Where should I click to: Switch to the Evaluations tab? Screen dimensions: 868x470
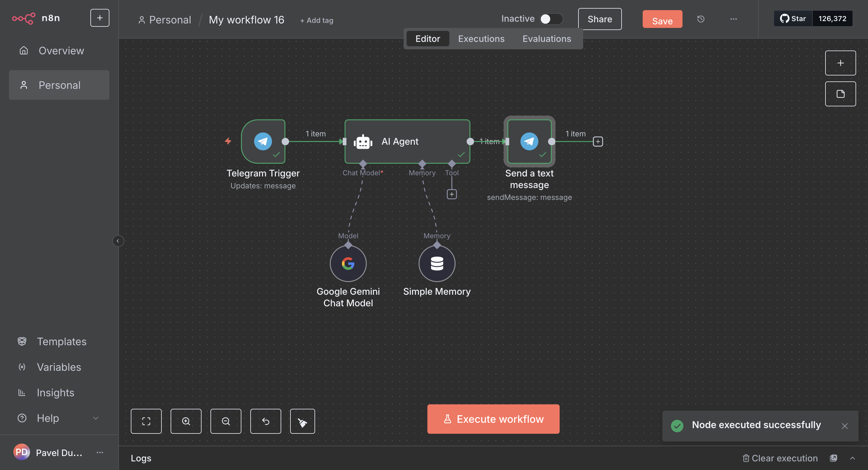tap(546, 39)
